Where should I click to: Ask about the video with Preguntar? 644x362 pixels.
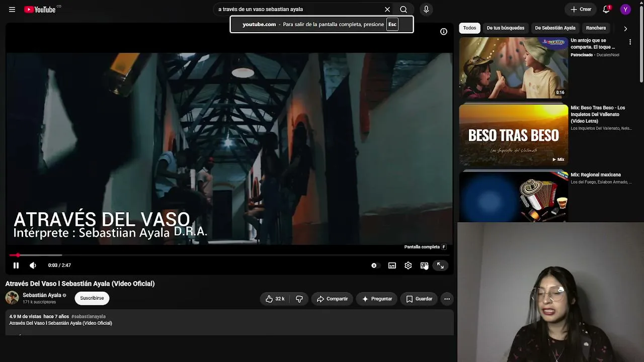[377, 299]
